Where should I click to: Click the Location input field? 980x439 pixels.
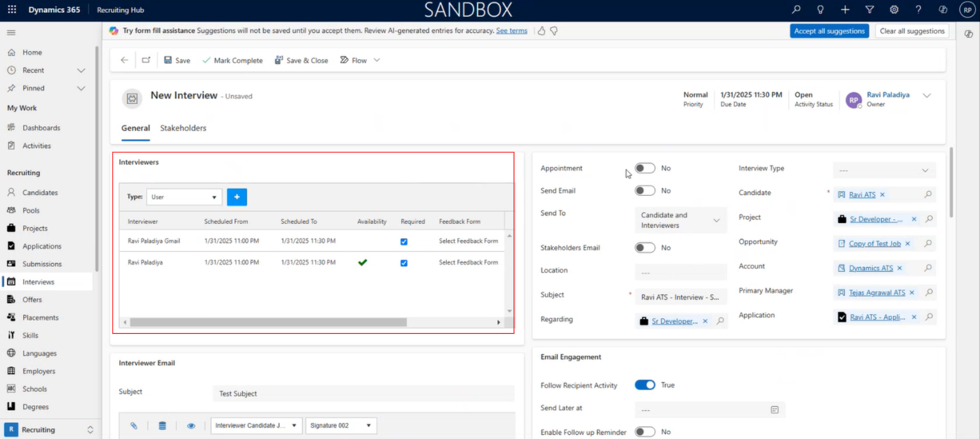tap(680, 272)
